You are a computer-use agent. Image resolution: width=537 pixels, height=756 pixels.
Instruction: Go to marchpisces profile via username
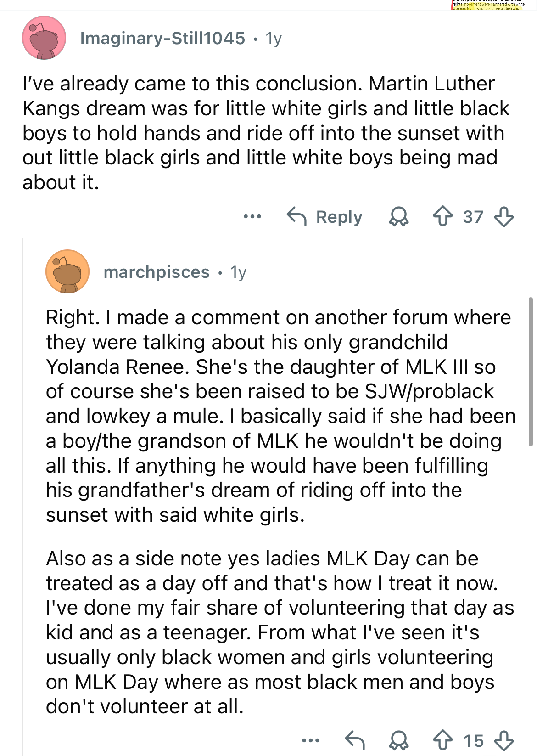click(x=157, y=272)
